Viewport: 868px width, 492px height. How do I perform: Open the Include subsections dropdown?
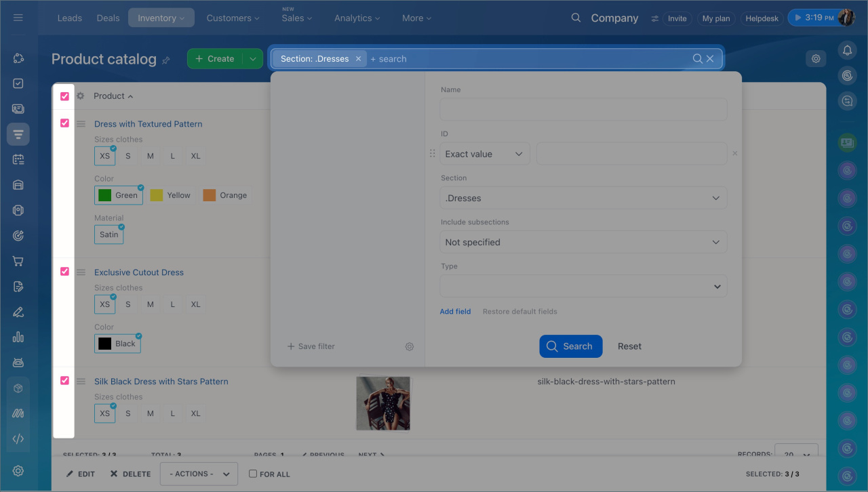(583, 242)
